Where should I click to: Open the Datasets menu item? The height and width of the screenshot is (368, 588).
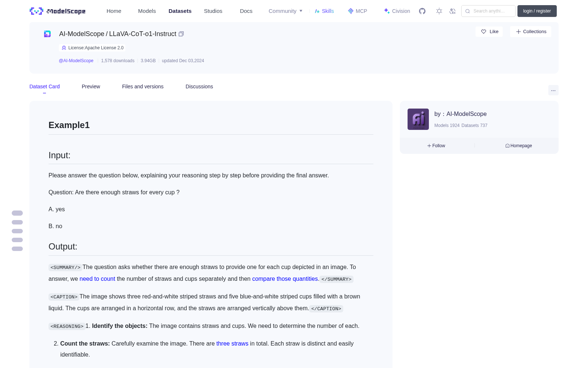[180, 11]
